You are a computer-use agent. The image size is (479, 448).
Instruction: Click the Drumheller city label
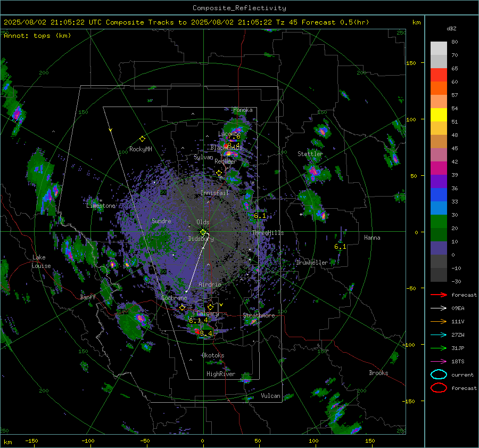[x=311, y=263]
